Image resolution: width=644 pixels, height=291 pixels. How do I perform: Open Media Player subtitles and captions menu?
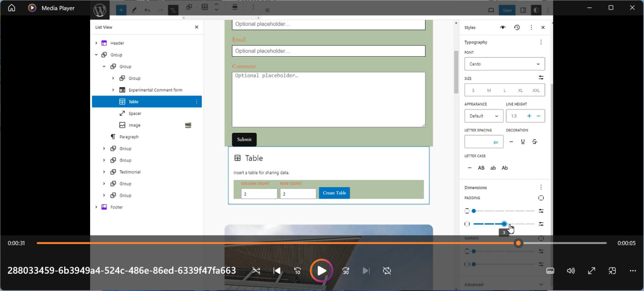click(550, 271)
